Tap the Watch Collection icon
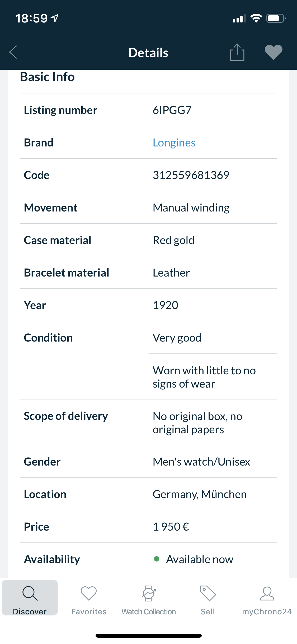This screenshot has height=644, width=297. (x=149, y=594)
